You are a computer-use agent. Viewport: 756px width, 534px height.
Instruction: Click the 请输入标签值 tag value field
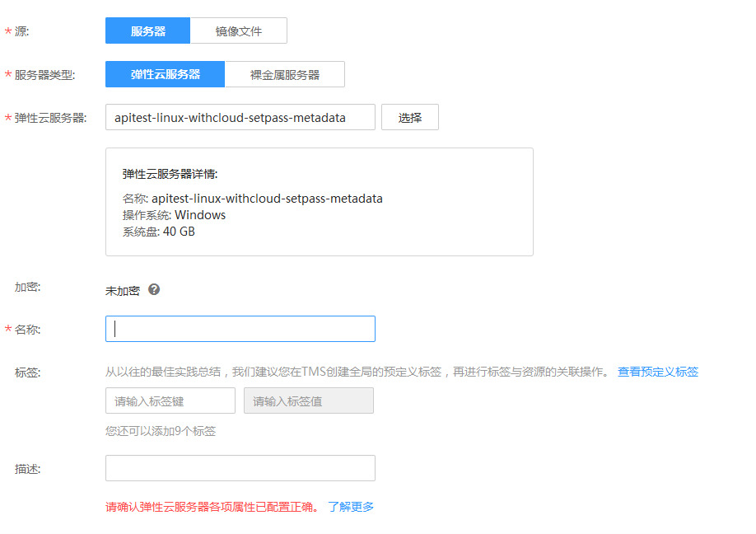pos(309,400)
